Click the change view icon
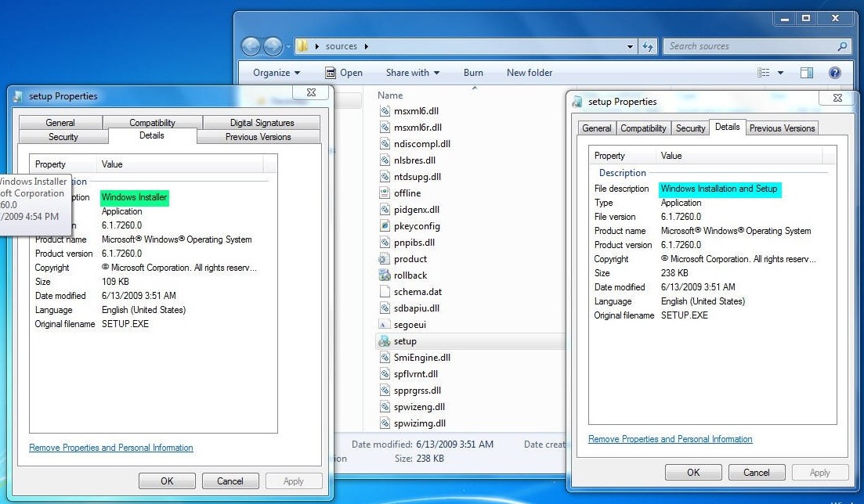 [763, 73]
